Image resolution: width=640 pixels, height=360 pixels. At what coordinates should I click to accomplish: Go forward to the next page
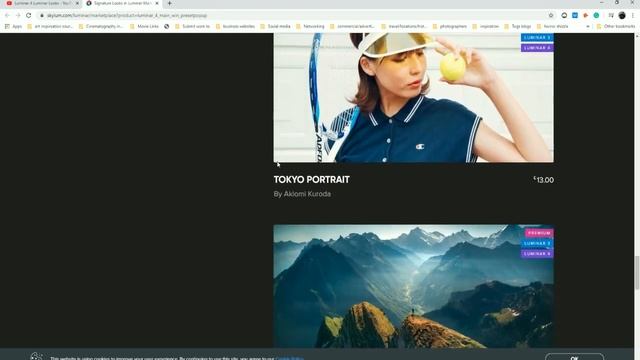[18, 15]
